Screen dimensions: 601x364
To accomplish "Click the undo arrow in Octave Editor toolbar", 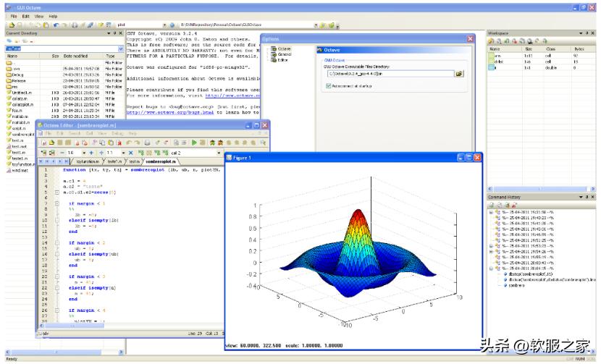I will 128,143.
